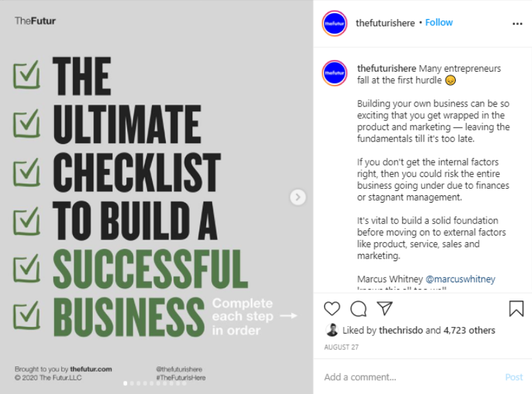The width and height of the screenshot is (532, 394).
Task: Click the checkbox beside BUSINESS
Action: 26,315
